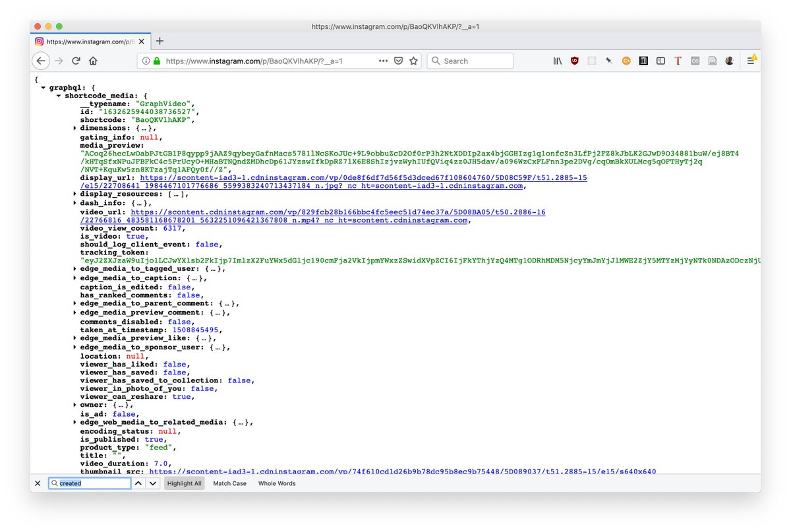Bookmark this page with the star icon
Screen dimensions: 791x532
pos(413,61)
